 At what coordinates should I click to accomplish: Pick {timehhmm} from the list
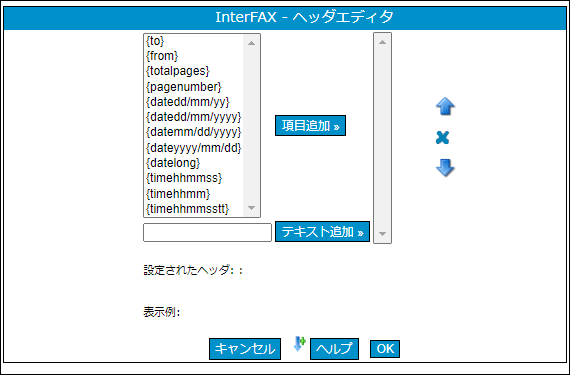click(193, 194)
